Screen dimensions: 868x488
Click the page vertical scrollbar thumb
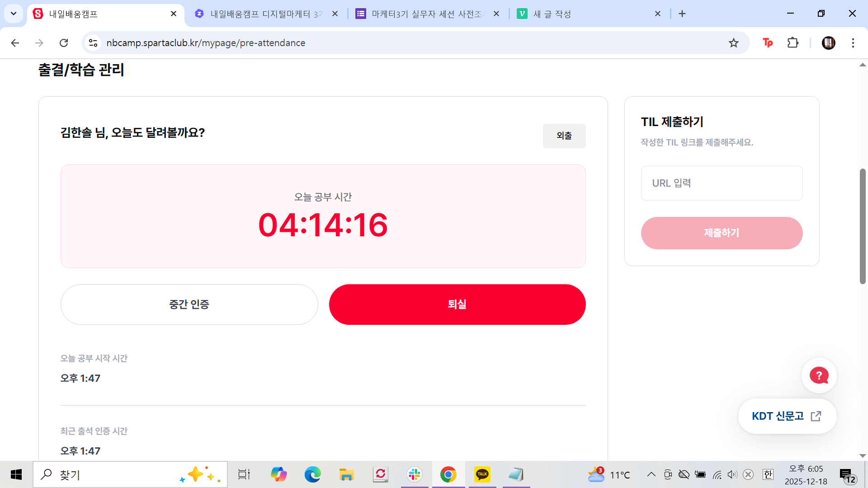point(863,226)
